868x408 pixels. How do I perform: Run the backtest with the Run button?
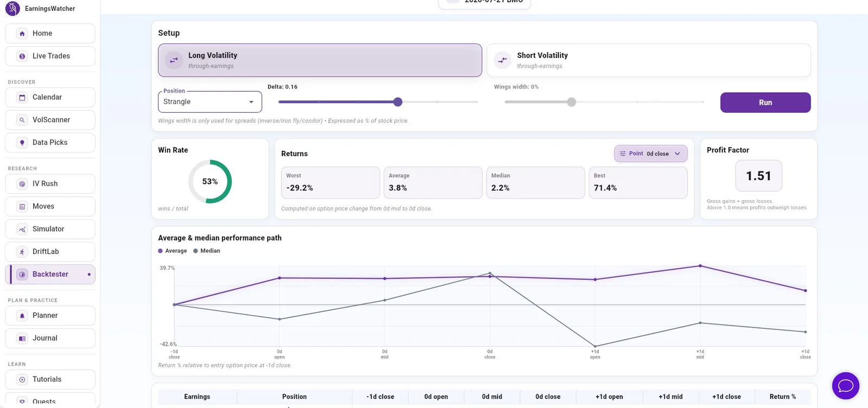pos(765,103)
